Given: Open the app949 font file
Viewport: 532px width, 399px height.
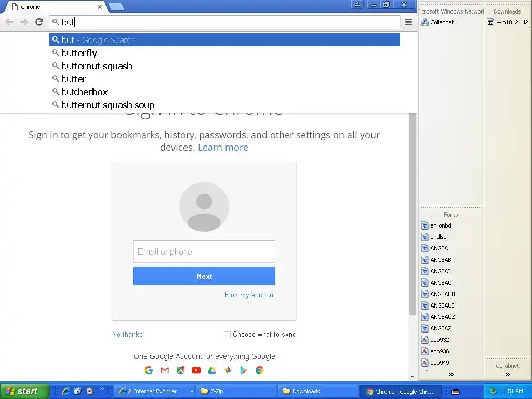Looking at the screenshot, I should 435,363.
